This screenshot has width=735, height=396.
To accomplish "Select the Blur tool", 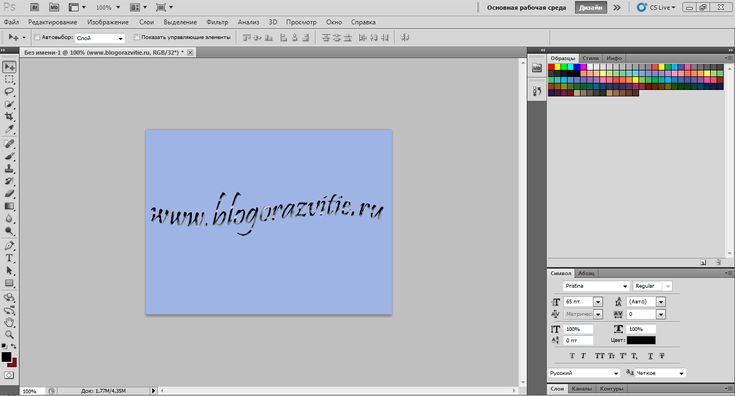I will coord(9,218).
